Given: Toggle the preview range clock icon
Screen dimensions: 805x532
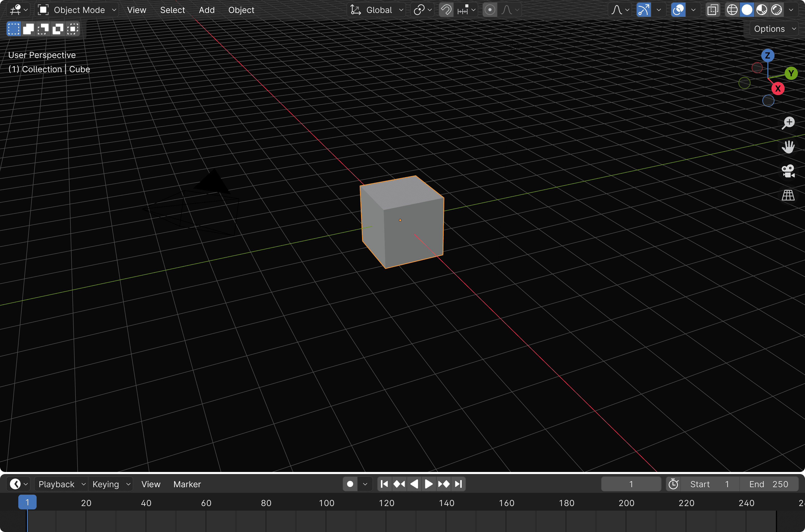Looking at the screenshot, I should pos(673,484).
